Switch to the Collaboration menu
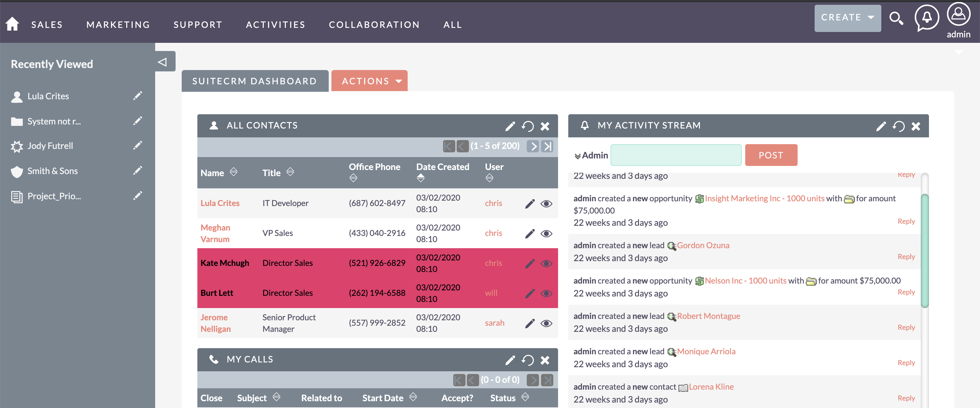The image size is (980, 408). coord(374,24)
